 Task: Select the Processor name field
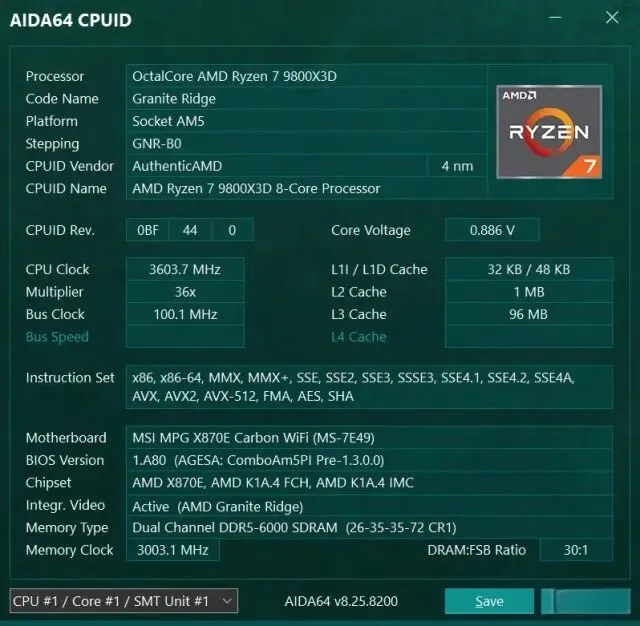pyautogui.click(x=307, y=76)
